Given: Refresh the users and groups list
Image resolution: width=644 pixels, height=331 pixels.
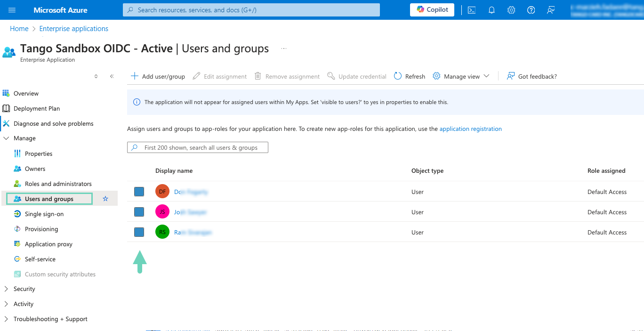Looking at the screenshot, I should [x=410, y=76].
